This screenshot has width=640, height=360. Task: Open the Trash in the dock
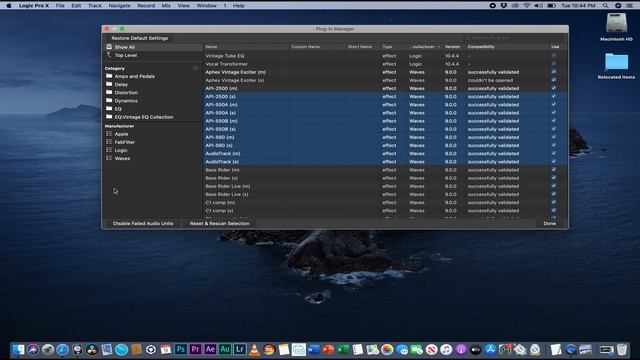(x=622, y=349)
